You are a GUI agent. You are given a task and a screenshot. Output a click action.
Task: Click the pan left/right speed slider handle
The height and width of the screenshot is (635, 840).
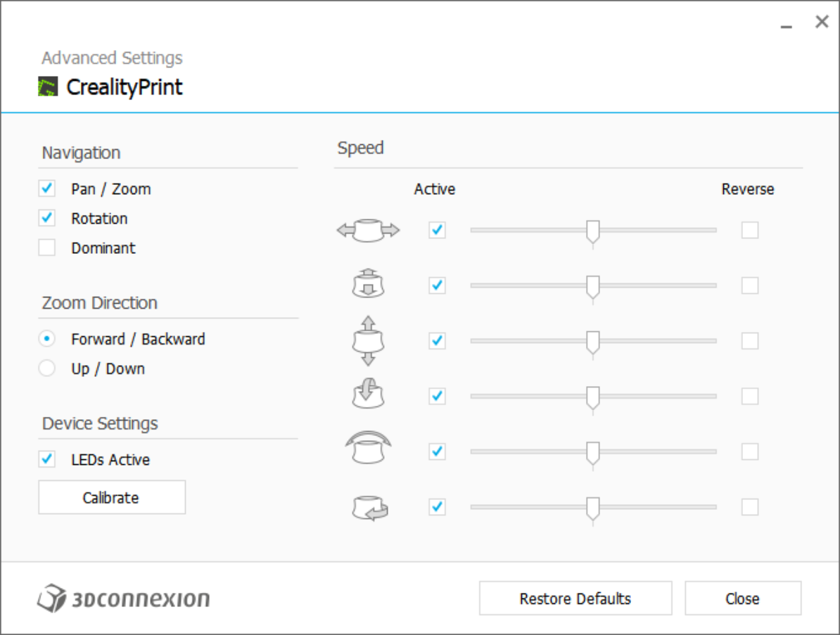click(593, 231)
